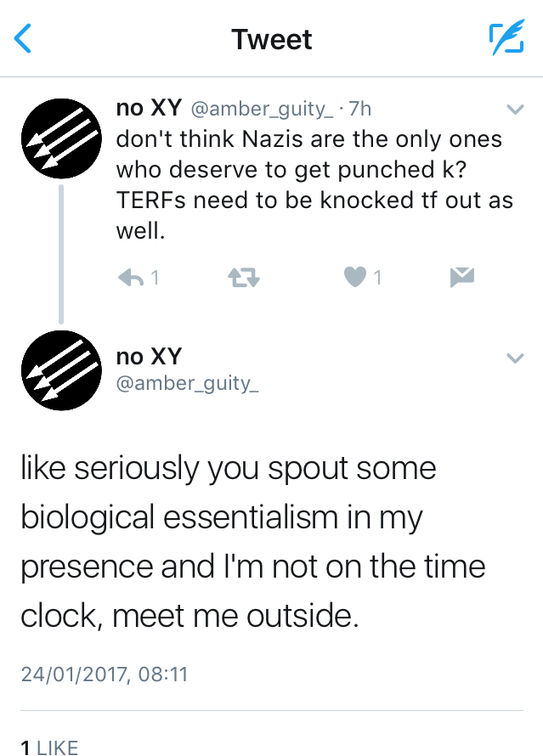Tap the main tweet text about biological essentialism

coord(252,541)
